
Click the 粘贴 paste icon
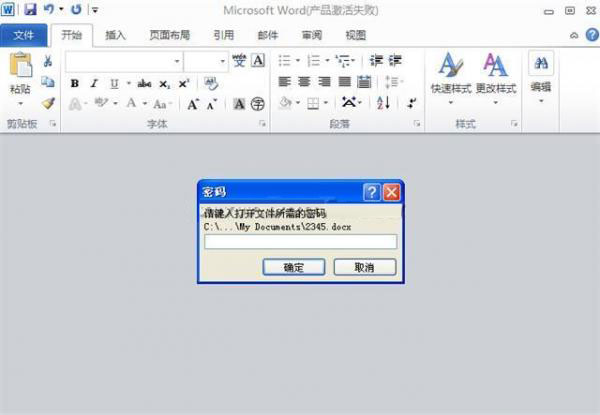click(x=21, y=64)
